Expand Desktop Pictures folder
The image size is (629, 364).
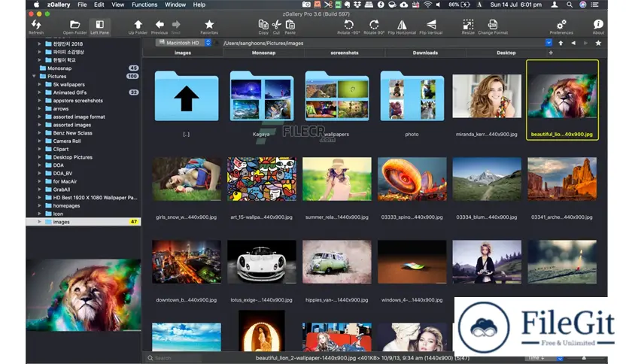(x=39, y=157)
